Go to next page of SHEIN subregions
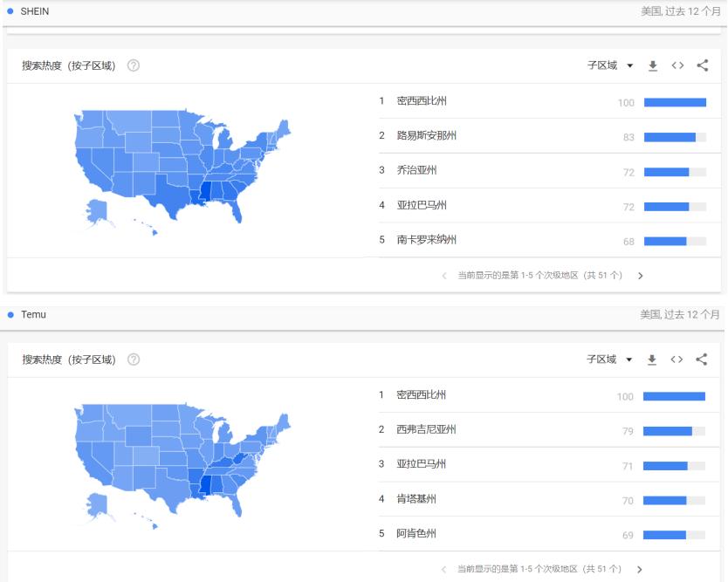Image resolution: width=728 pixels, height=582 pixels. point(641,276)
